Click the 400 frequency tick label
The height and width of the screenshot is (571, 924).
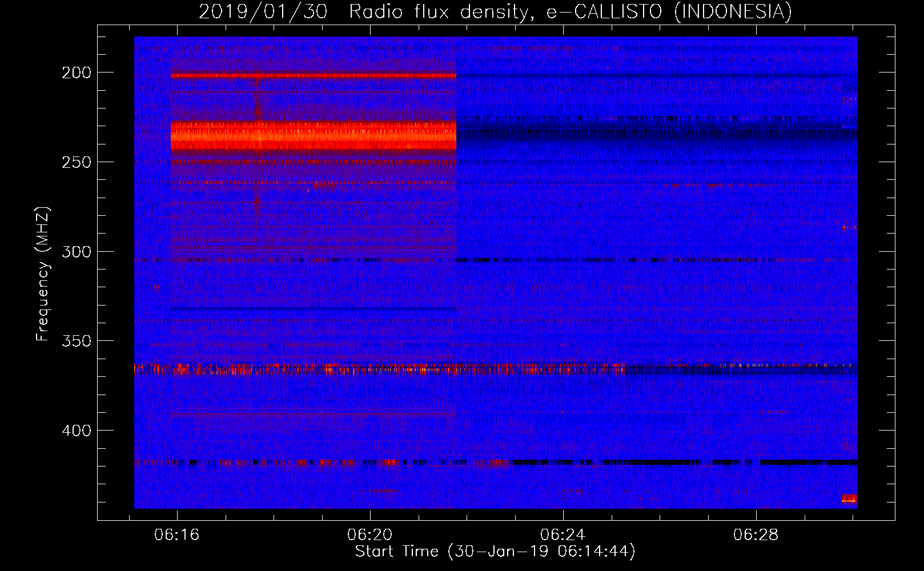tap(77, 431)
